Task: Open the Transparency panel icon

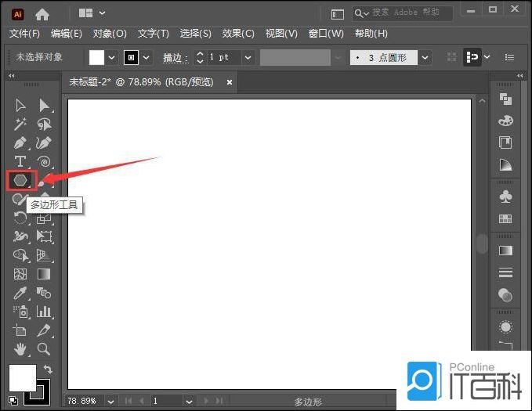Action: pyautogui.click(x=505, y=294)
